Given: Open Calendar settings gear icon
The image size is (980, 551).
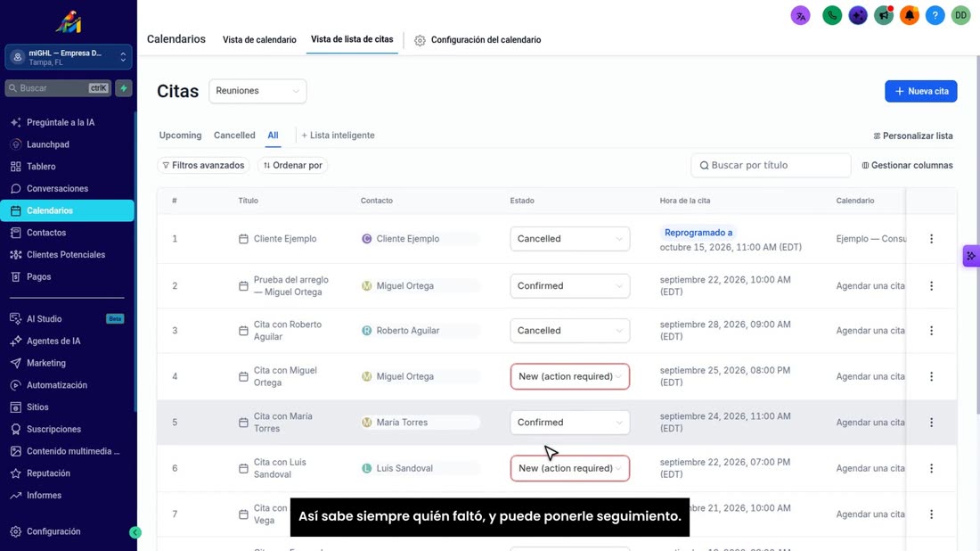Looking at the screenshot, I should (420, 40).
